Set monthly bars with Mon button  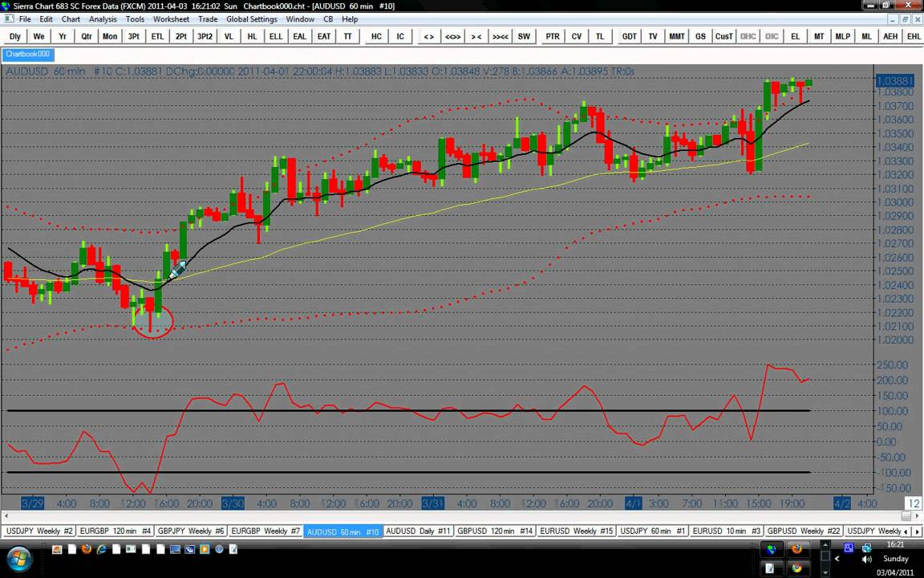point(110,37)
